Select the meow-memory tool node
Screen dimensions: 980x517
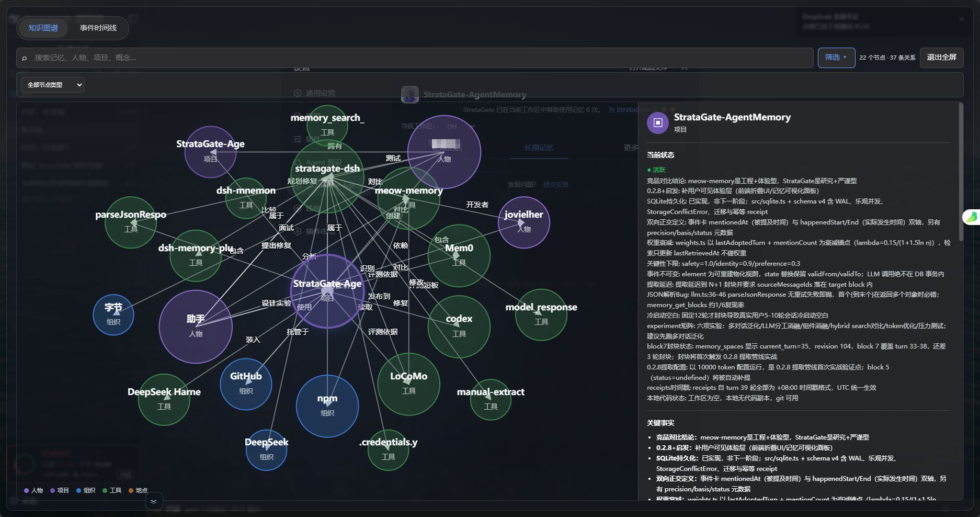[x=408, y=198]
